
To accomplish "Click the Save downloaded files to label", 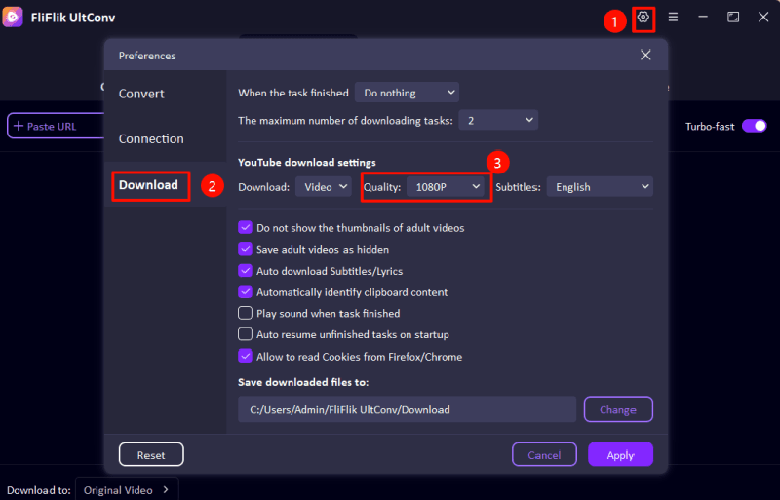I will click(x=303, y=382).
